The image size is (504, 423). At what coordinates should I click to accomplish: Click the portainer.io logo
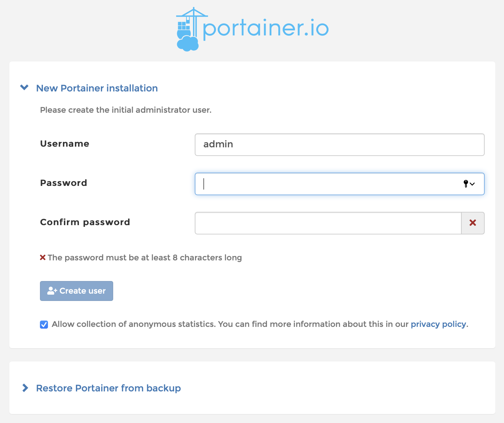[252, 28]
